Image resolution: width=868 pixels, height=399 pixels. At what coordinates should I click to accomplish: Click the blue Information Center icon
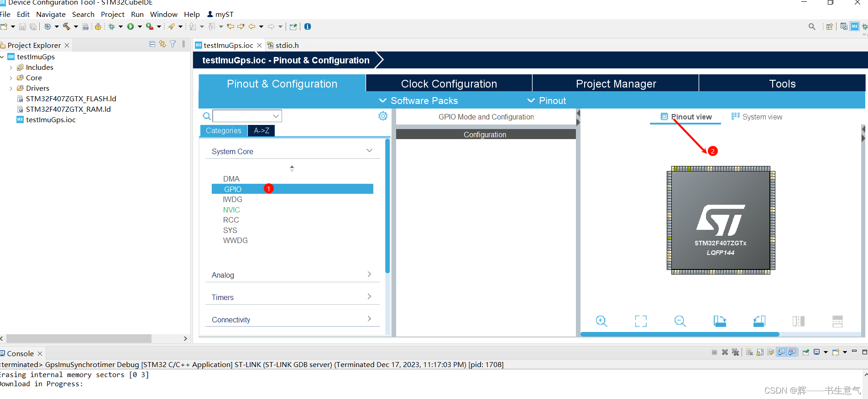coord(308,26)
